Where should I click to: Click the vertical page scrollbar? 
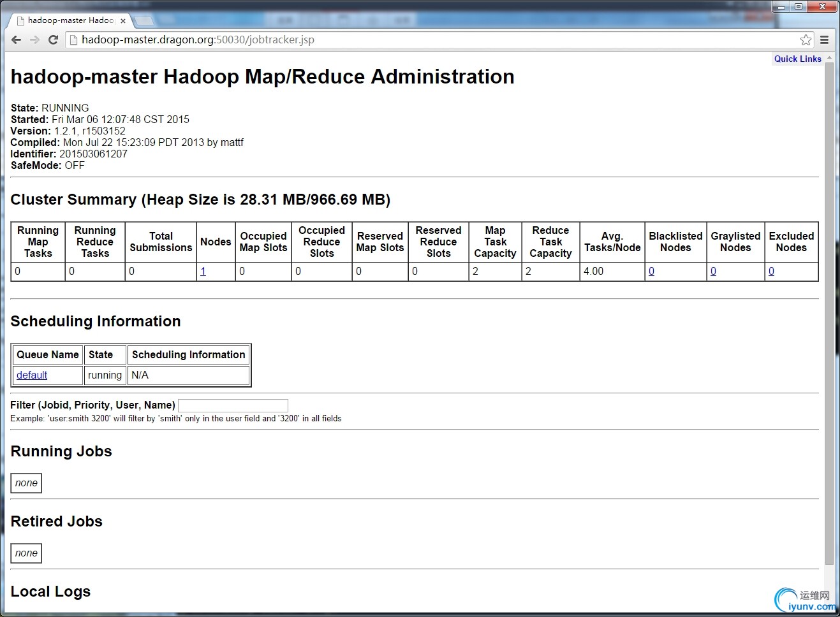tap(829, 312)
